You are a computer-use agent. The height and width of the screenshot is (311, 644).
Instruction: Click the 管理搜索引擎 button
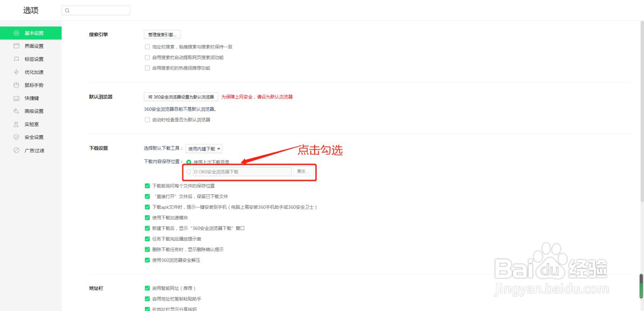(162, 35)
